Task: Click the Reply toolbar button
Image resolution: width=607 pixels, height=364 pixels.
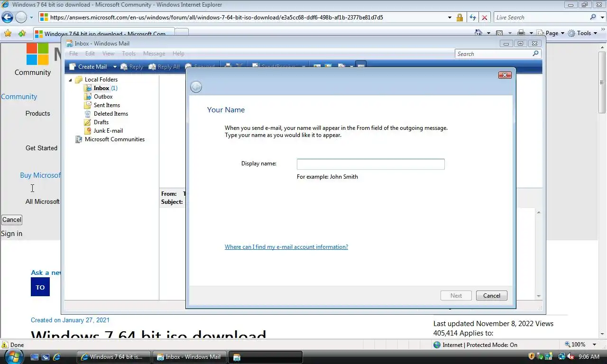Action: pos(132,67)
